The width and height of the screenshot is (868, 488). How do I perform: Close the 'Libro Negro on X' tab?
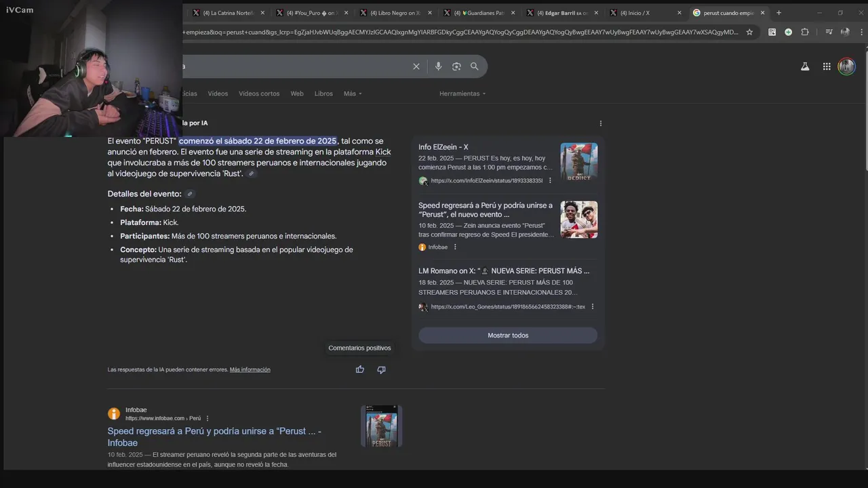430,13
